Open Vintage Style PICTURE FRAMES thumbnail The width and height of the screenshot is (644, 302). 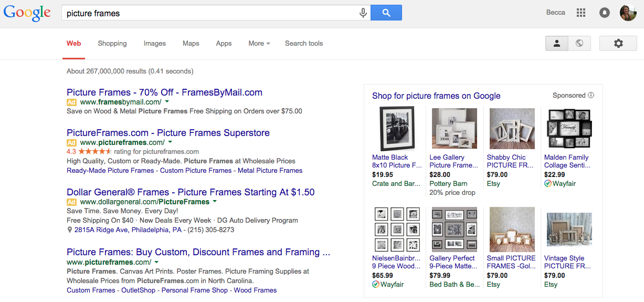(x=569, y=230)
